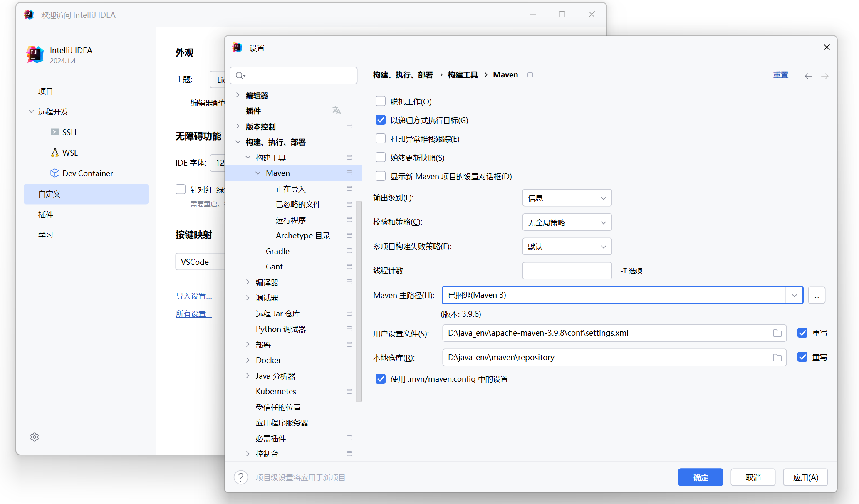Click the project-level marker icon beside Gradle
Image resolution: width=859 pixels, height=504 pixels.
coord(349,251)
